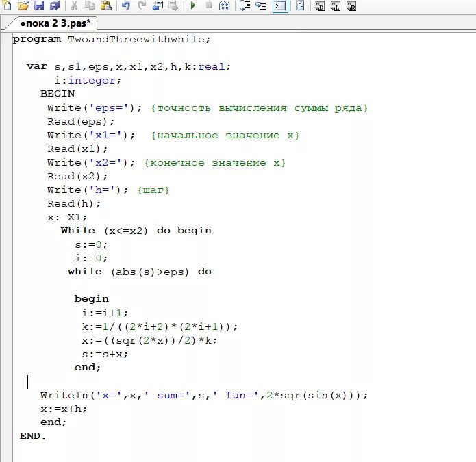The height and width of the screenshot is (462, 476).
Task: Open a file with the folder icon
Action: point(23,5)
